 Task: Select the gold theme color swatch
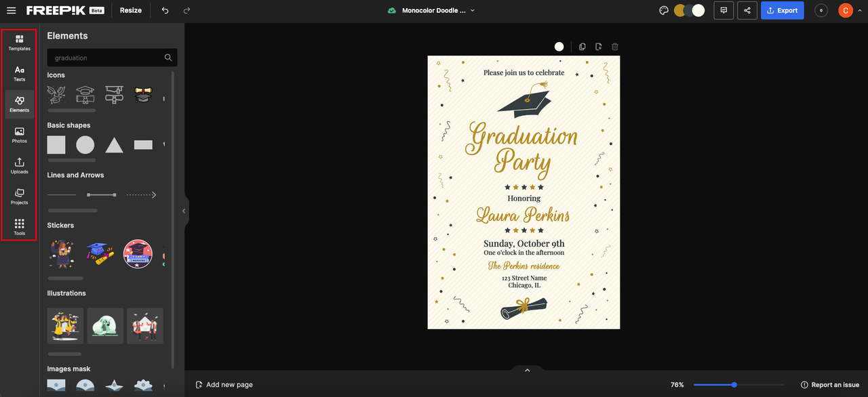[x=679, y=10]
